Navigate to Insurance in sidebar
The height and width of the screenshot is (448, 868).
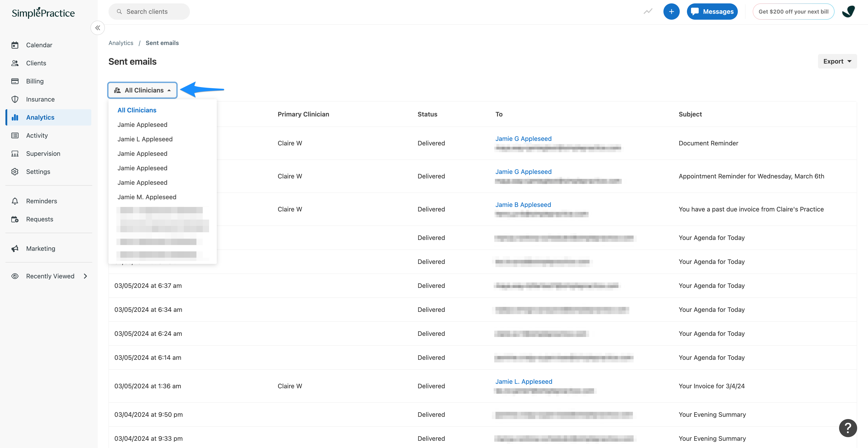(x=40, y=100)
